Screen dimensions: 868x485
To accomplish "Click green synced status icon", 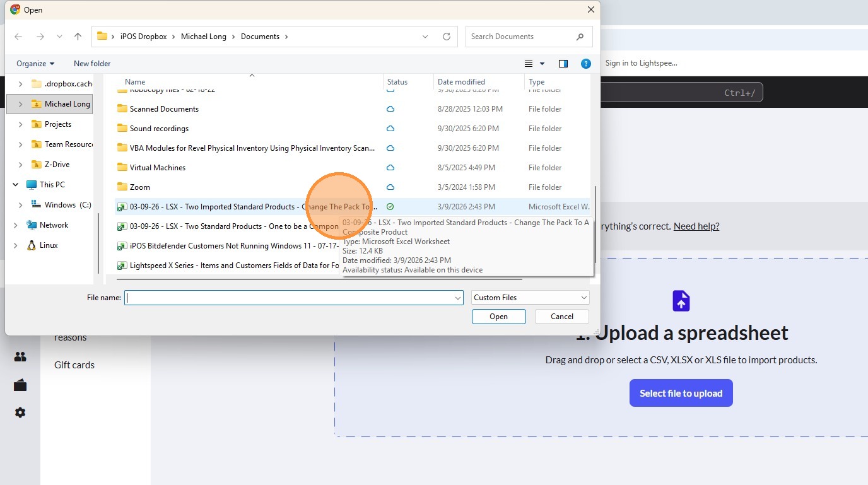I will click(390, 207).
